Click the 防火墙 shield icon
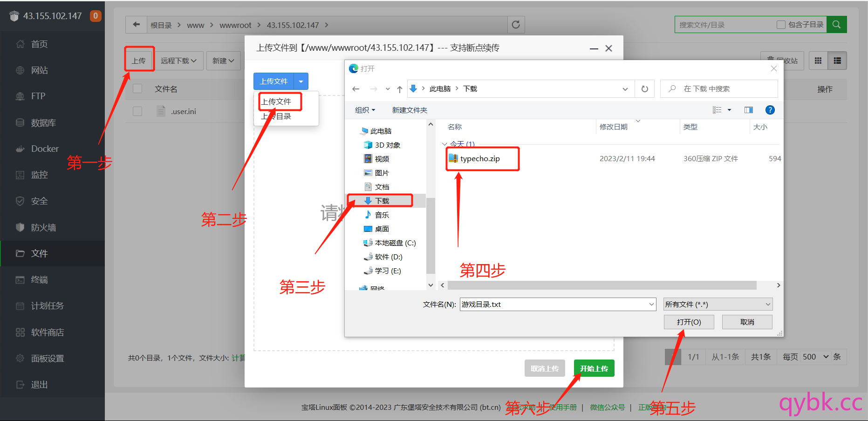Screen dimensions: 868x421 click(x=20, y=227)
